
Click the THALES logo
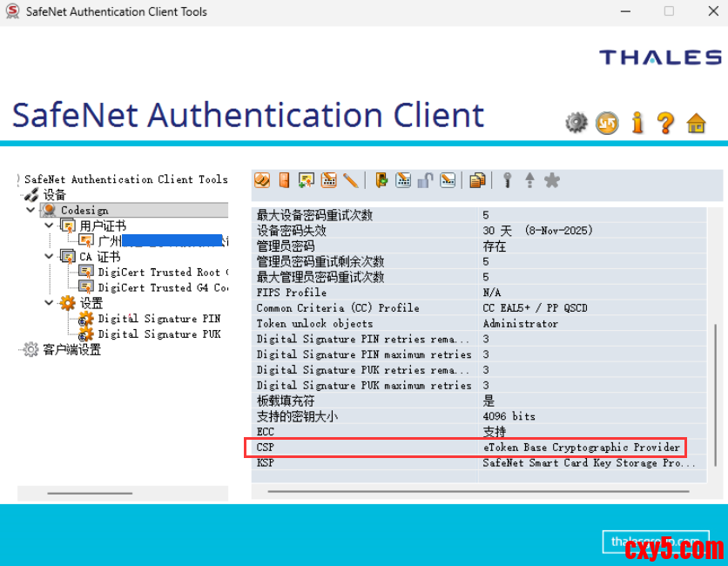click(x=660, y=57)
